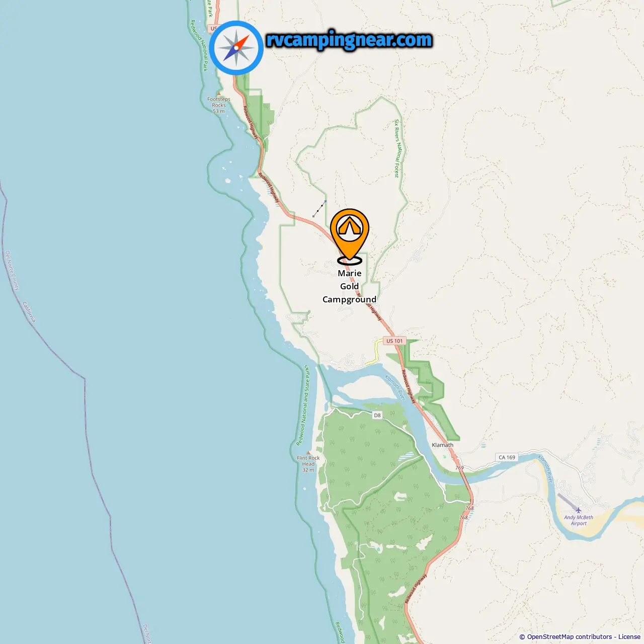644x644 pixels.
Task: Click the 769 road marker
Action: [x=460, y=468]
